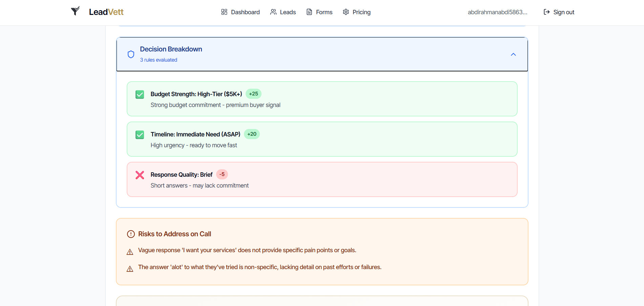Click the Decision Breakdown heading
The width and height of the screenshot is (644, 306).
171,49
